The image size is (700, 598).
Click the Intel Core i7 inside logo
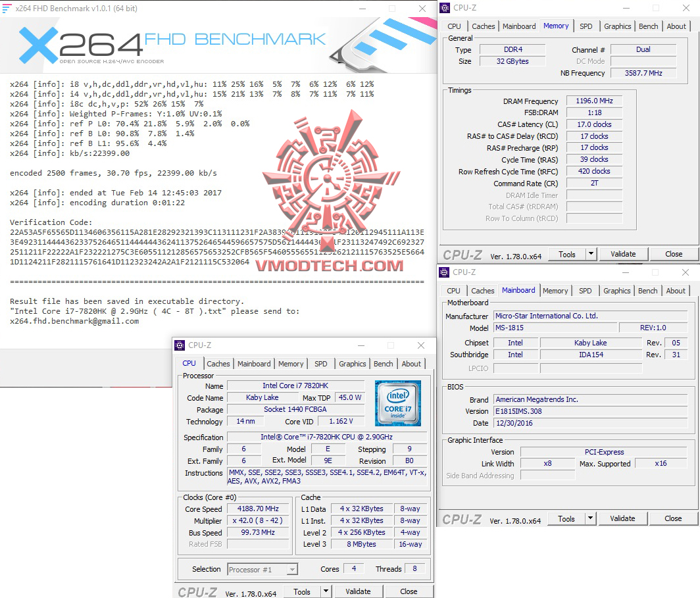point(398,403)
